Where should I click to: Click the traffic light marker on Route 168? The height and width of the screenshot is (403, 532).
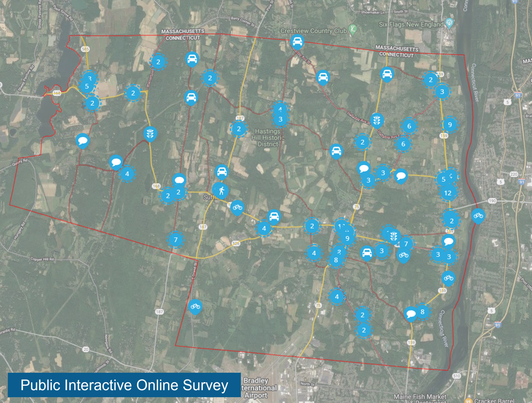coord(150,133)
